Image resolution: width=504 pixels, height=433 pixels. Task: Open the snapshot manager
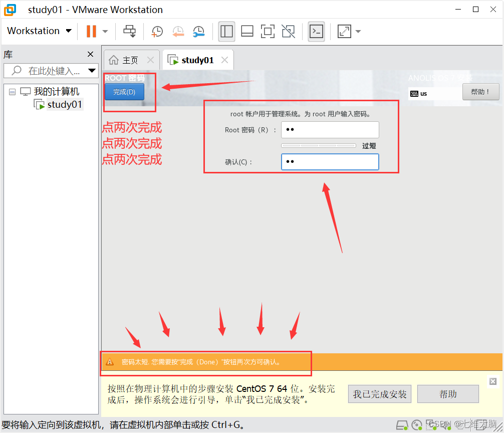point(198,32)
